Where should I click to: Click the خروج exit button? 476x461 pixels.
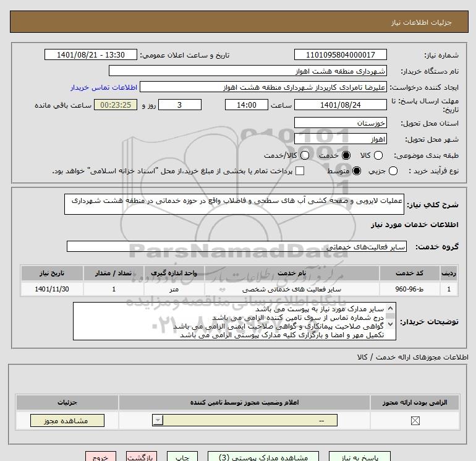(101, 457)
